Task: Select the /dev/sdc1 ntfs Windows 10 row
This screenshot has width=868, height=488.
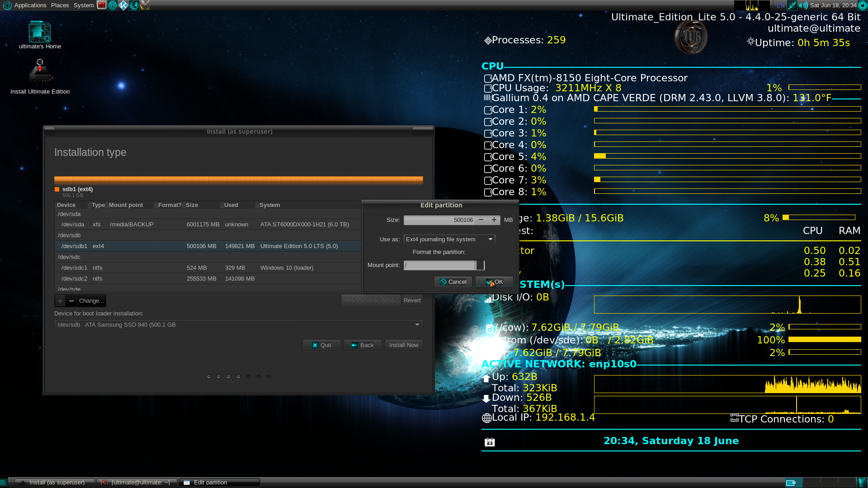Action: click(x=208, y=268)
